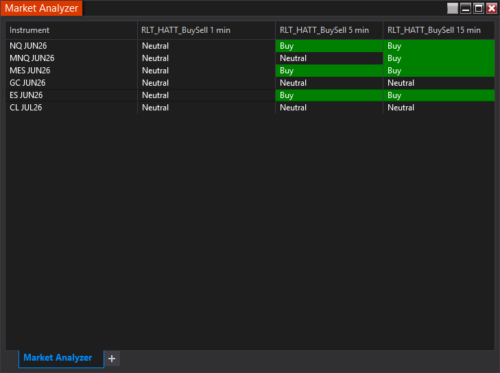Click GC JUN26 1 min Neutral cell
This screenshot has height=373, width=500.
pyautogui.click(x=206, y=83)
